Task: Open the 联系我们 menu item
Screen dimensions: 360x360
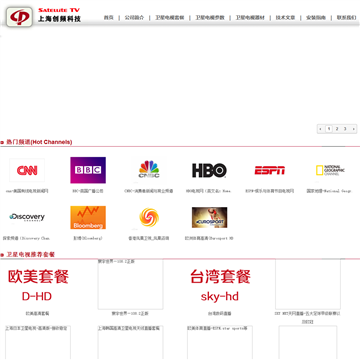Action: (x=347, y=18)
